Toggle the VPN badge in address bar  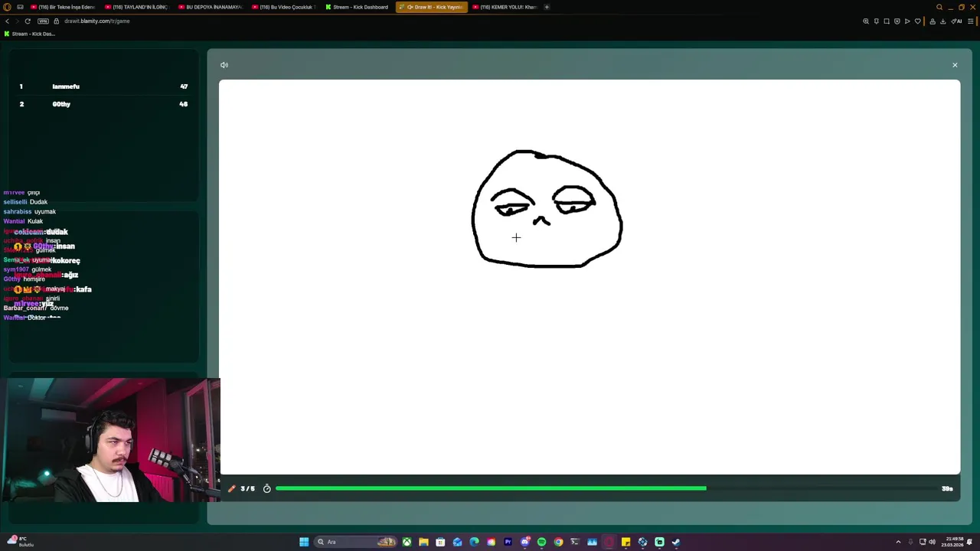[x=43, y=21]
